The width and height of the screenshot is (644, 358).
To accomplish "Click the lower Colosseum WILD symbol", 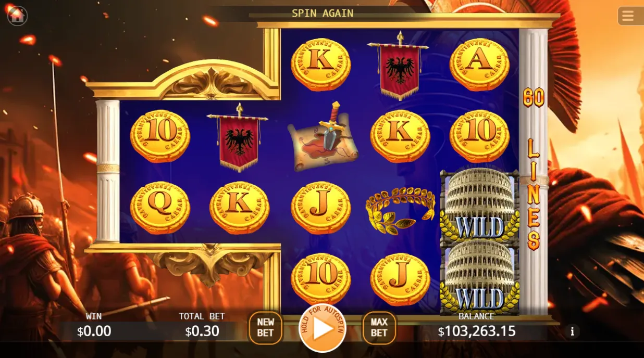I will click(479, 279).
